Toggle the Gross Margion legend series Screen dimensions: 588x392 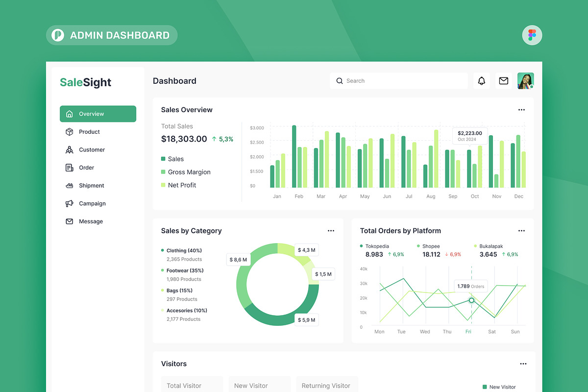click(185, 172)
